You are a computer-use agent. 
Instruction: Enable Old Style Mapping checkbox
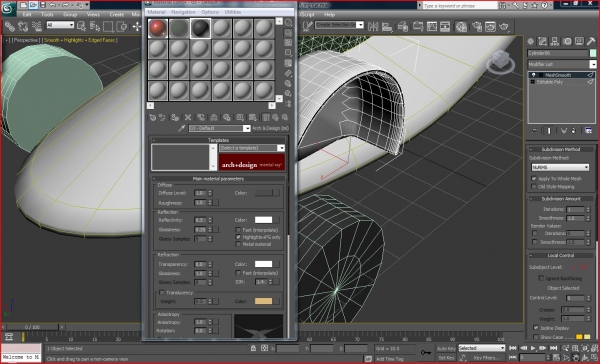pyautogui.click(x=534, y=187)
